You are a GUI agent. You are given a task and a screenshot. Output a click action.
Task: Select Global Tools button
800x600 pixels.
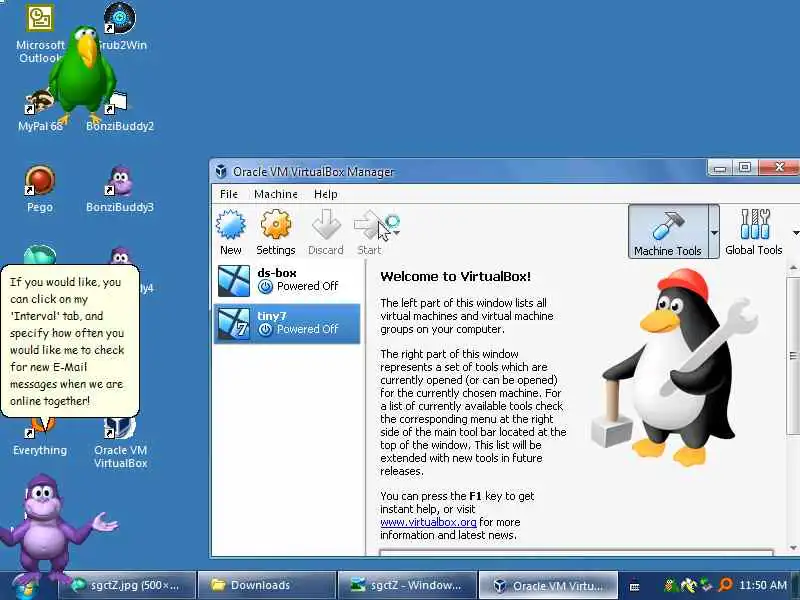pyautogui.click(x=754, y=232)
